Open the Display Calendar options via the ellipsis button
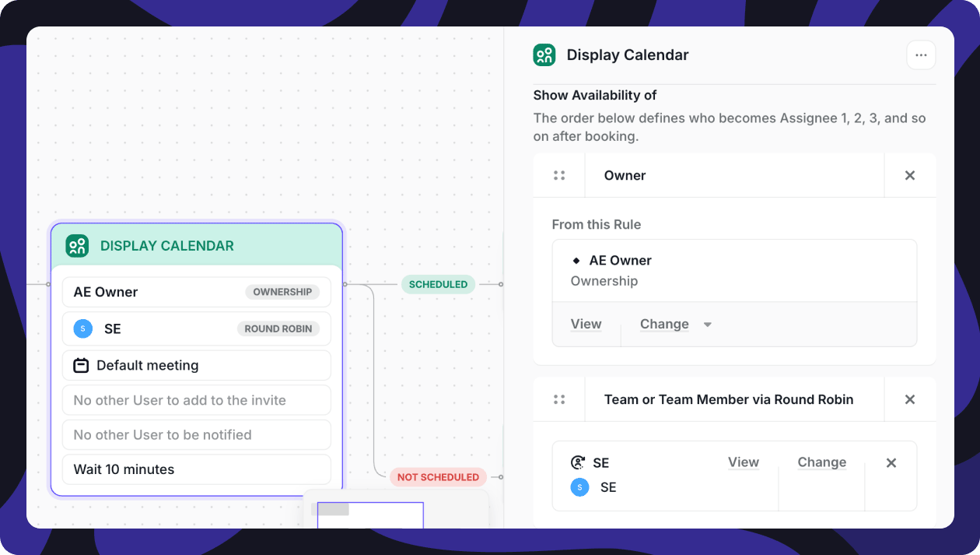980x555 pixels. tap(921, 54)
